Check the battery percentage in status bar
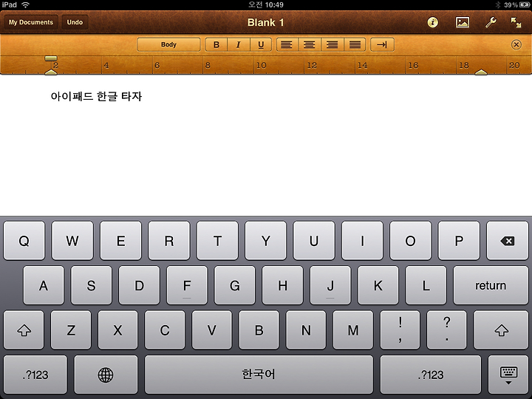This screenshot has width=532, height=399. 511,4
